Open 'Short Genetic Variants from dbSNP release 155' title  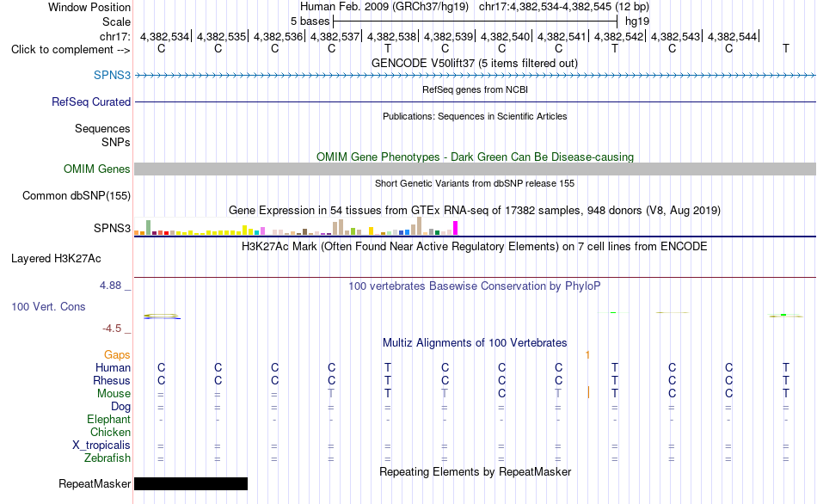click(475, 183)
